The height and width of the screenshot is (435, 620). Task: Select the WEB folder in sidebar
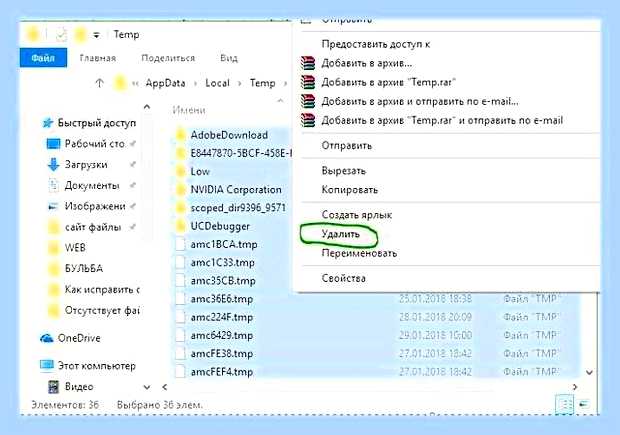coord(75,248)
